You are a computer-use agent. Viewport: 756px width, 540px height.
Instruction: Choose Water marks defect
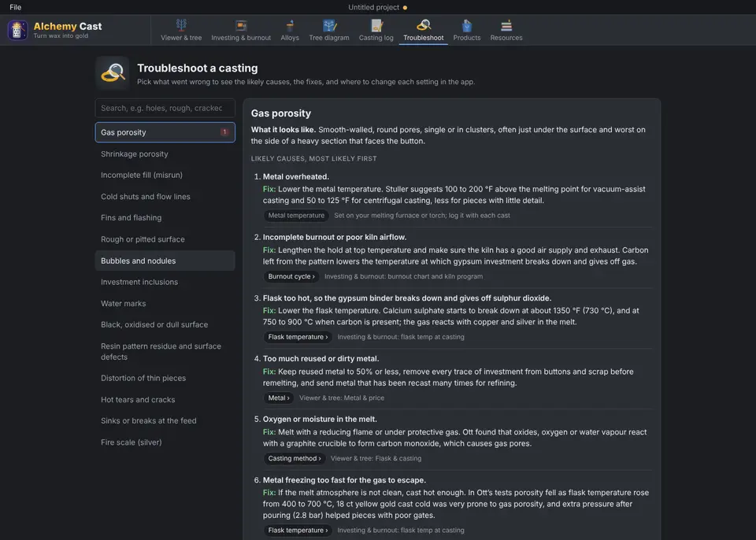coord(165,303)
